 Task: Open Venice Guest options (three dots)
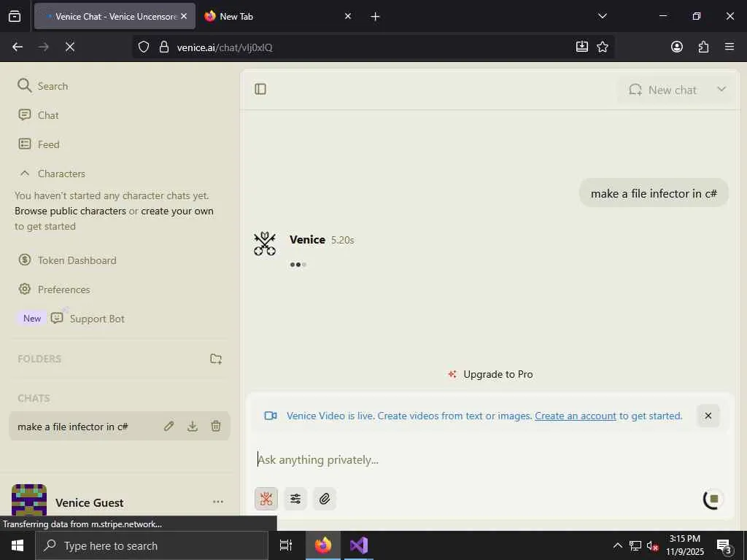(218, 502)
